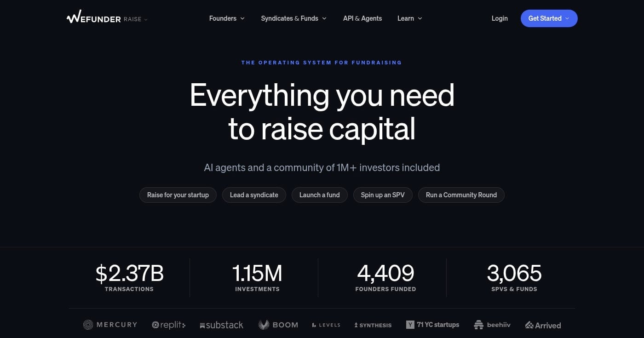Image resolution: width=644 pixels, height=338 pixels.
Task: Select the Arrived logo
Action: click(x=543, y=325)
